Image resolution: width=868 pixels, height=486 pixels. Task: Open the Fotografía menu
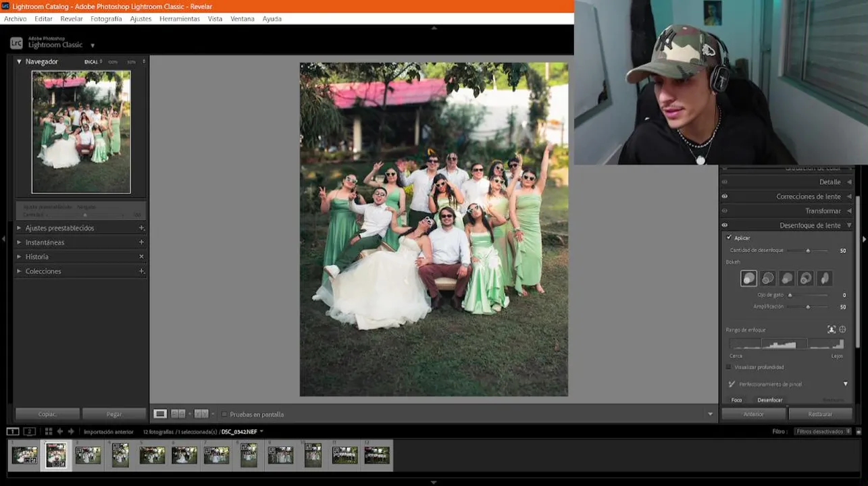point(106,19)
